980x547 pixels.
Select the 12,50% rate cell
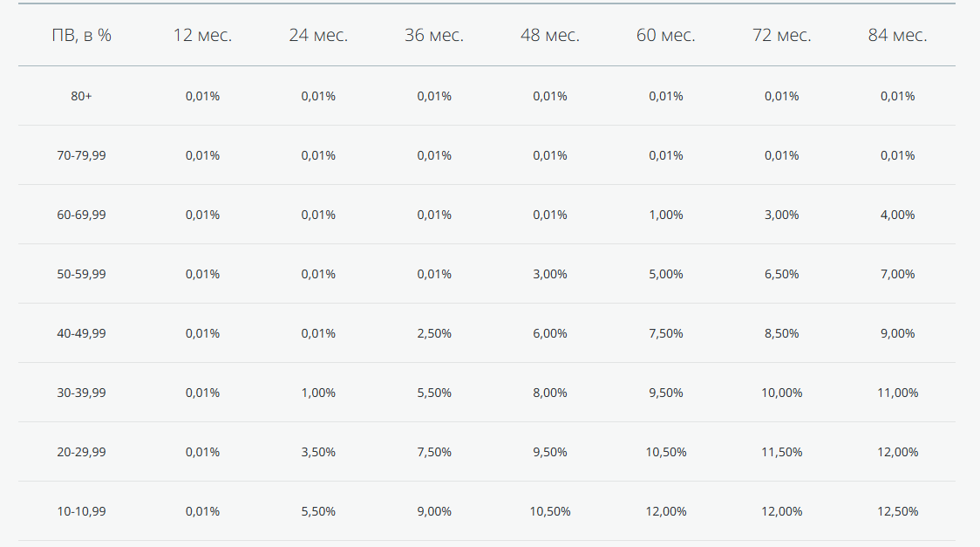(897, 511)
